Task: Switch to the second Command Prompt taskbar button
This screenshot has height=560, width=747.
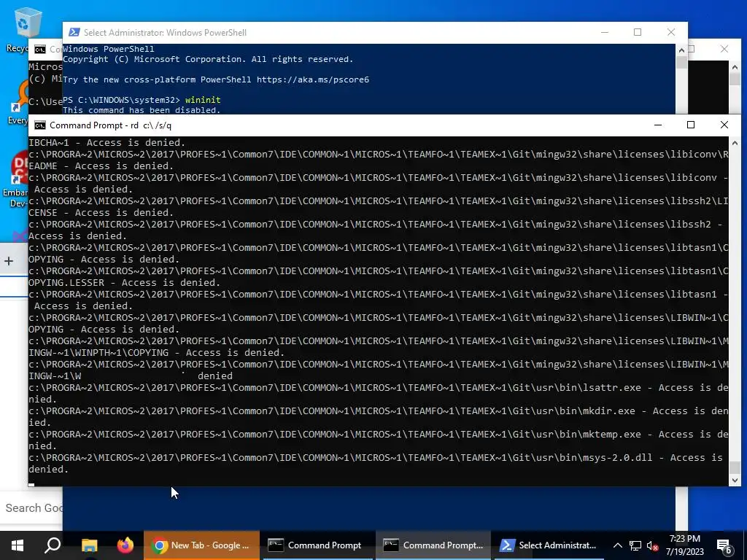Action: [433, 545]
